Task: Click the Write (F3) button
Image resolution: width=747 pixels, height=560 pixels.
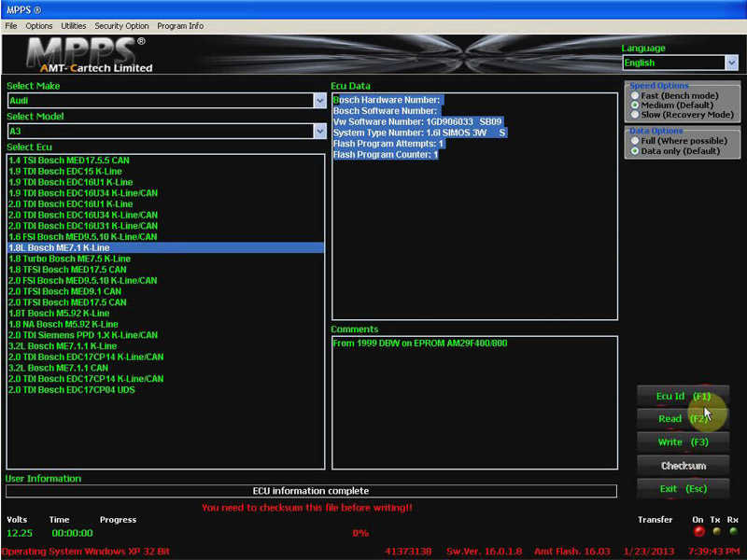Action: 683,441
